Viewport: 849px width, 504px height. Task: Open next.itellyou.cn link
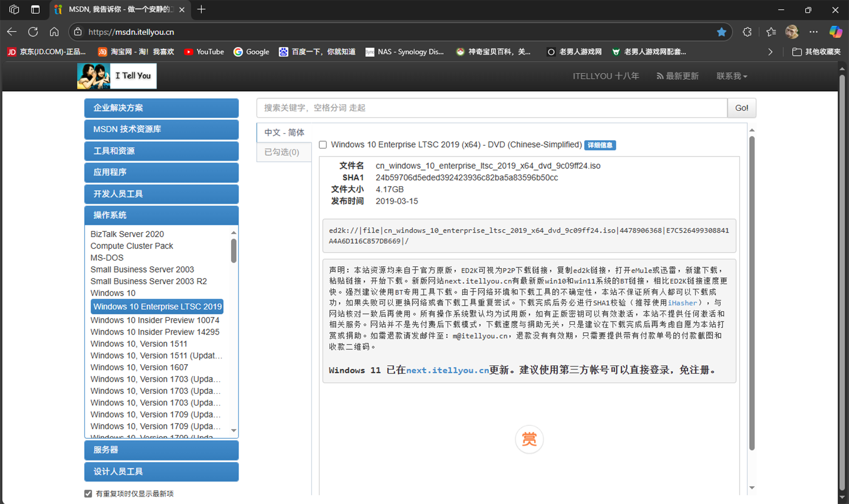pyautogui.click(x=447, y=370)
